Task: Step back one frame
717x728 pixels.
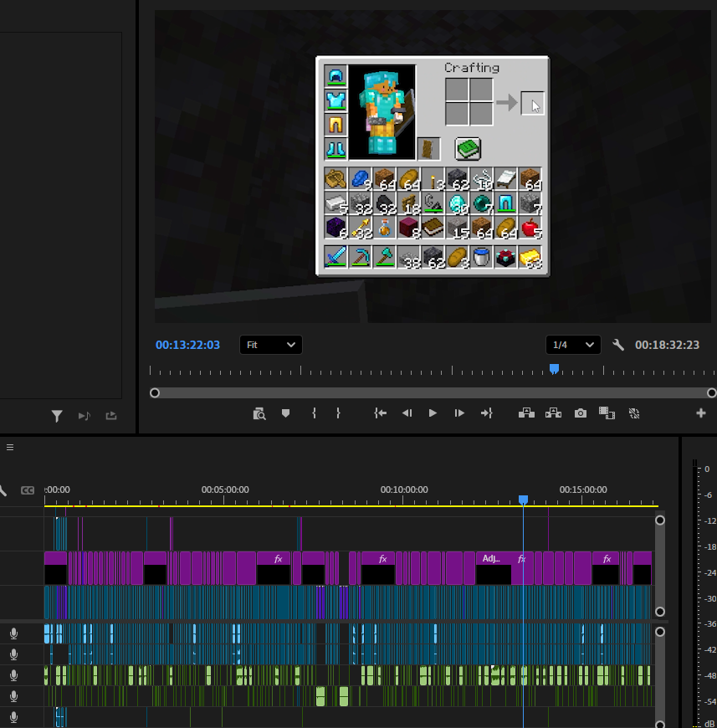Action: [407, 413]
